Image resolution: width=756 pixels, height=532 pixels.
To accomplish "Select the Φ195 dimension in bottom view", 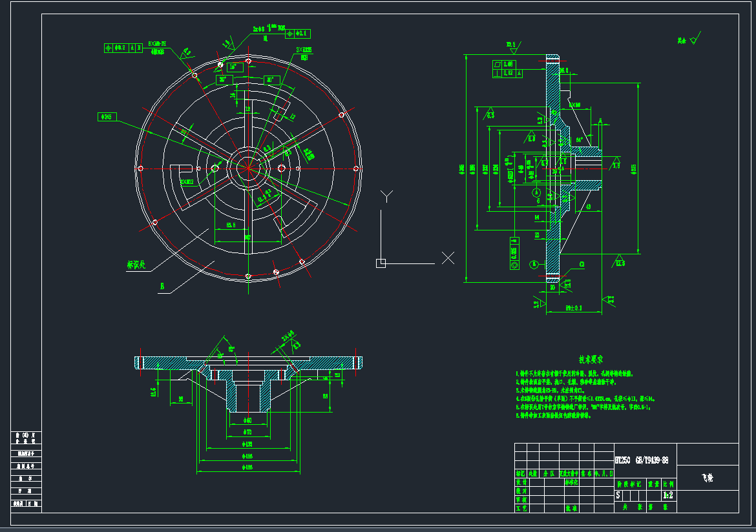I will click(247, 466).
